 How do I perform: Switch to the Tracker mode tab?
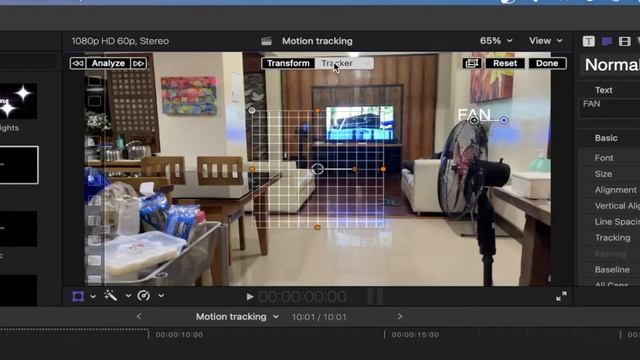click(x=344, y=63)
